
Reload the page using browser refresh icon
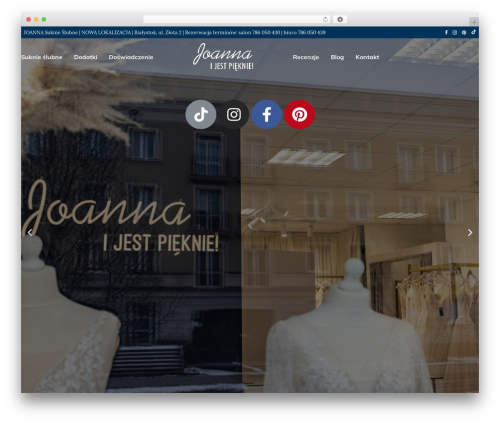[x=325, y=19]
